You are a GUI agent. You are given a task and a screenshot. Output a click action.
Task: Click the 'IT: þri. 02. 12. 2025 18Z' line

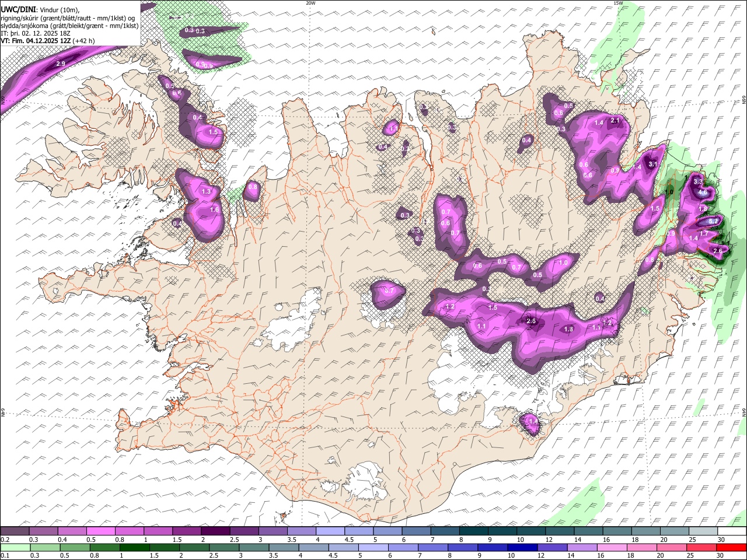[x=36, y=33]
